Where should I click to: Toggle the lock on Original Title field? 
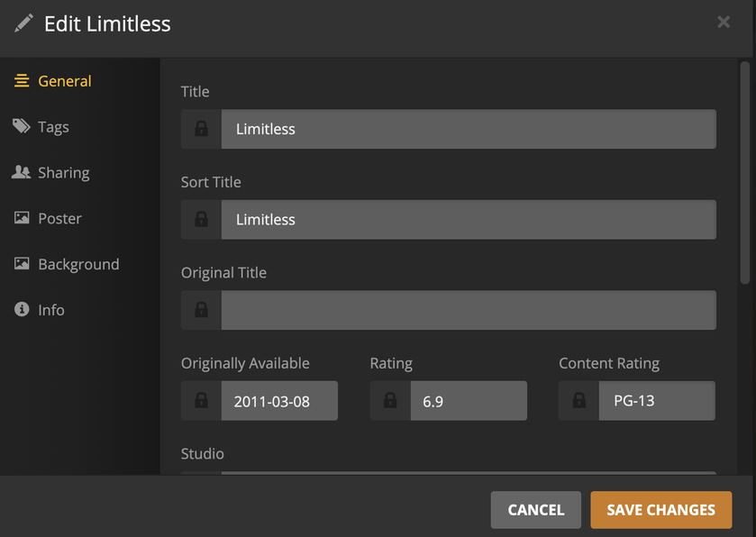pos(201,310)
